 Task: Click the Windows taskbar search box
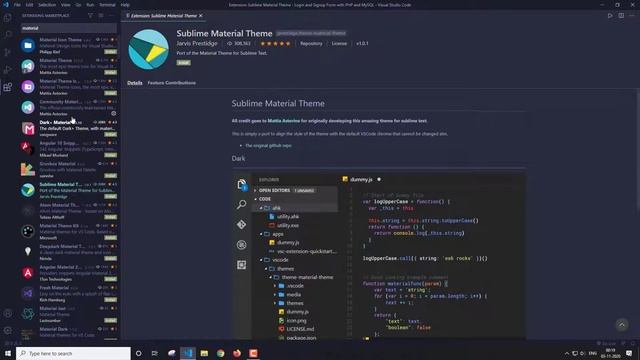pyautogui.click(x=73, y=353)
